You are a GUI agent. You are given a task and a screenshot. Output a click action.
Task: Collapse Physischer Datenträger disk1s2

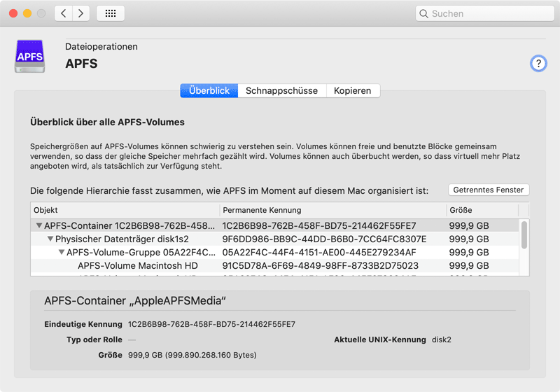pos(50,239)
